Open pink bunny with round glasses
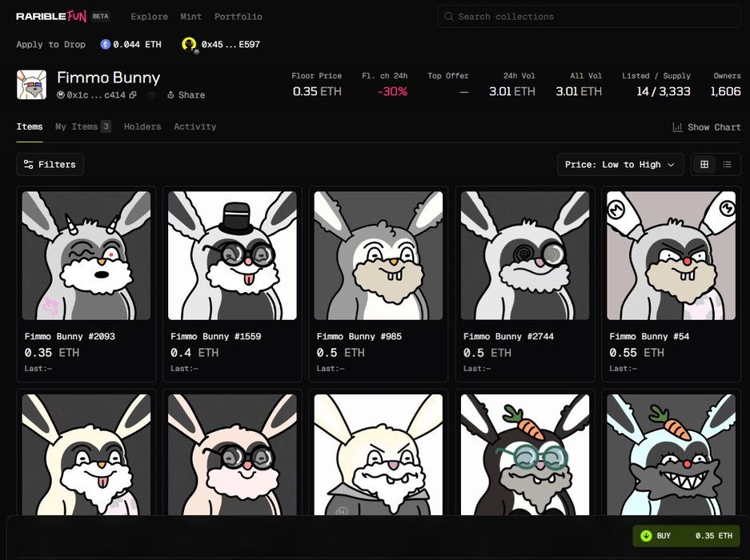Image resolution: width=750 pixels, height=560 pixels. click(x=232, y=454)
